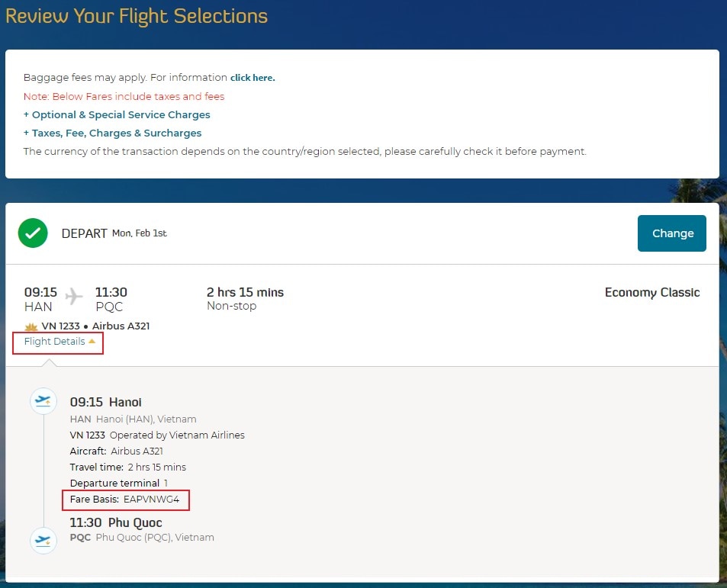Click the 09:15 Hanoi departure heading

tap(106, 402)
